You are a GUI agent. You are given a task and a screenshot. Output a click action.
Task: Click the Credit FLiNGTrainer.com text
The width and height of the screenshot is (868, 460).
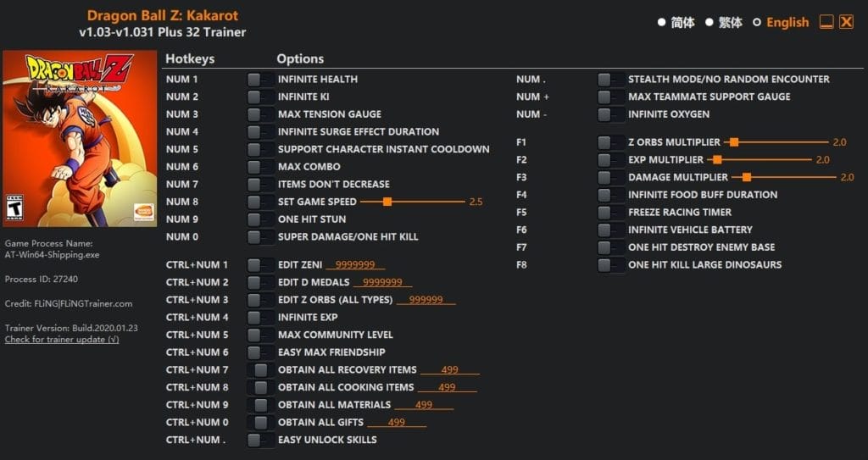click(69, 303)
